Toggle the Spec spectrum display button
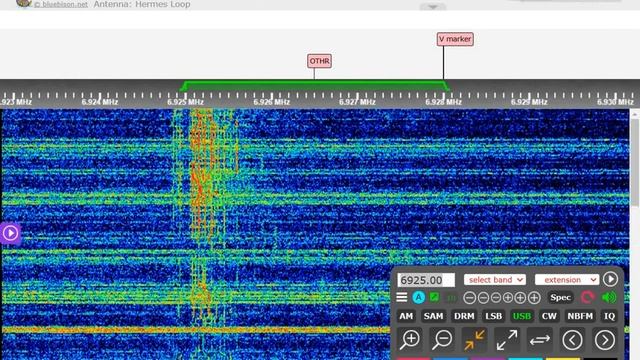 pos(560,298)
